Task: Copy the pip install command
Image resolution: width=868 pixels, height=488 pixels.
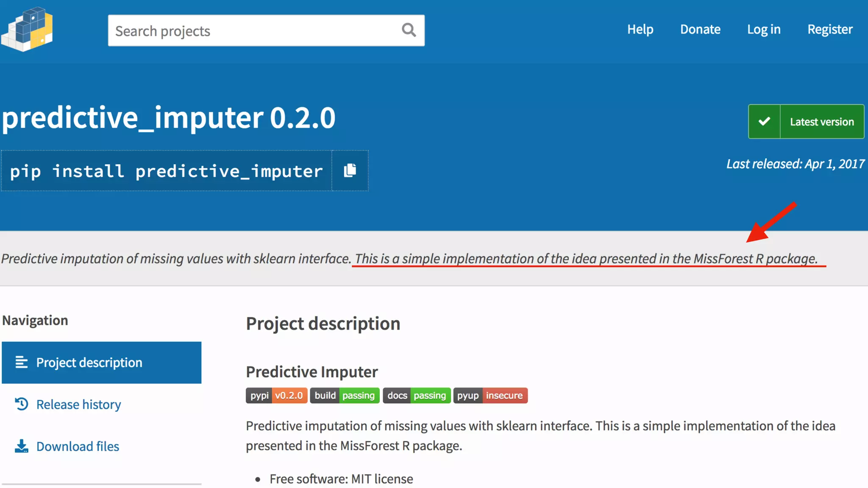Action: pos(350,171)
